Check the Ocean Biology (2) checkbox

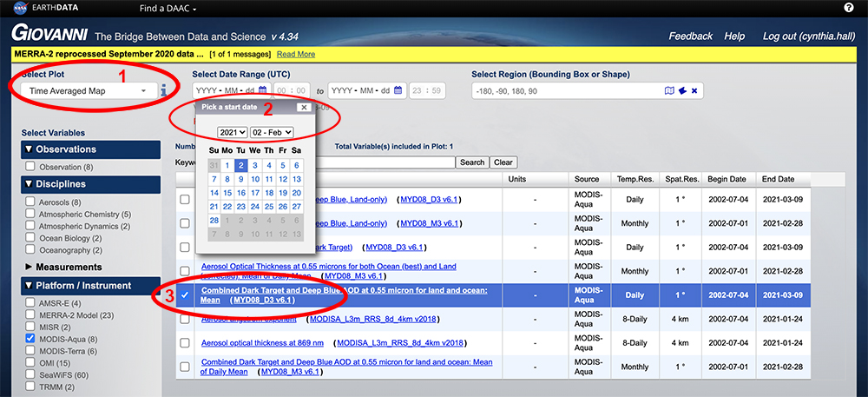[30, 238]
